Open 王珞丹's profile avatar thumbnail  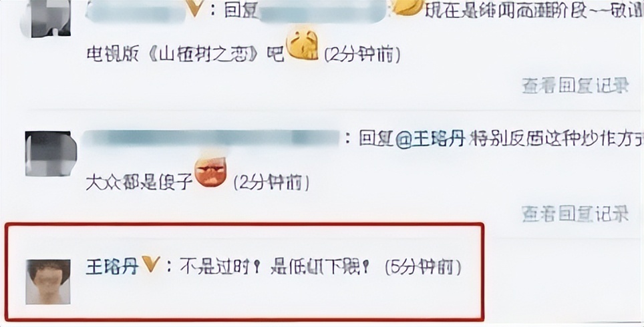pyautogui.click(x=47, y=282)
